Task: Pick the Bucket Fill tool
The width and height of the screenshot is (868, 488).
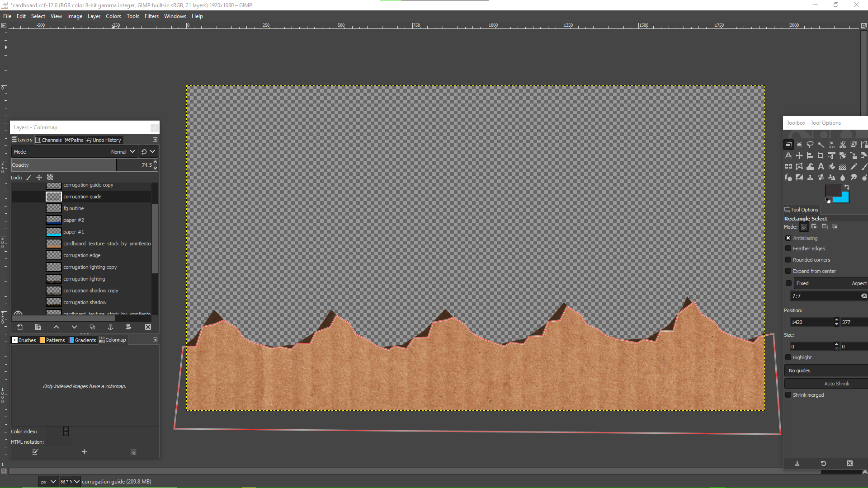Action: [x=832, y=166]
